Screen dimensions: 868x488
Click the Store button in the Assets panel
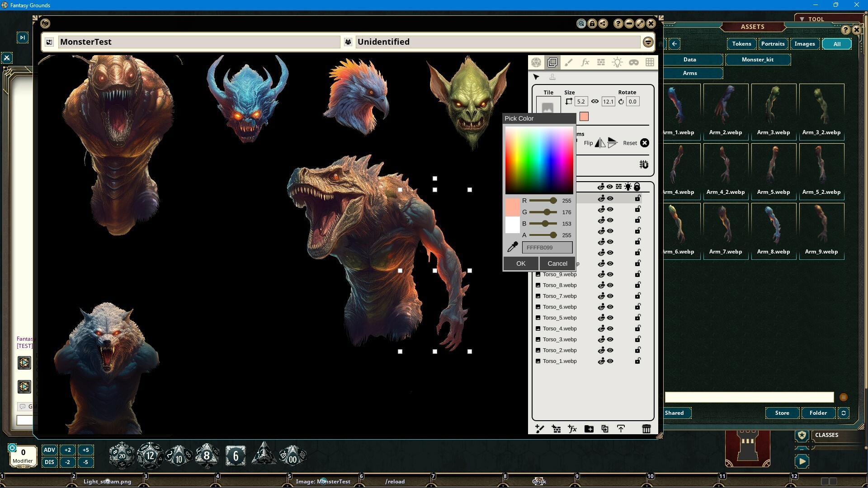[782, 413]
